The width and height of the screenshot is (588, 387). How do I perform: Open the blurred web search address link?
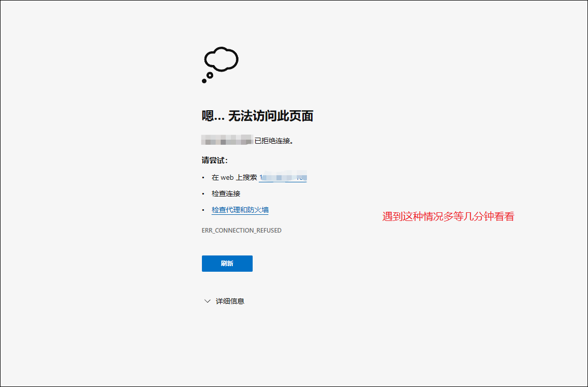[x=283, y=178]
